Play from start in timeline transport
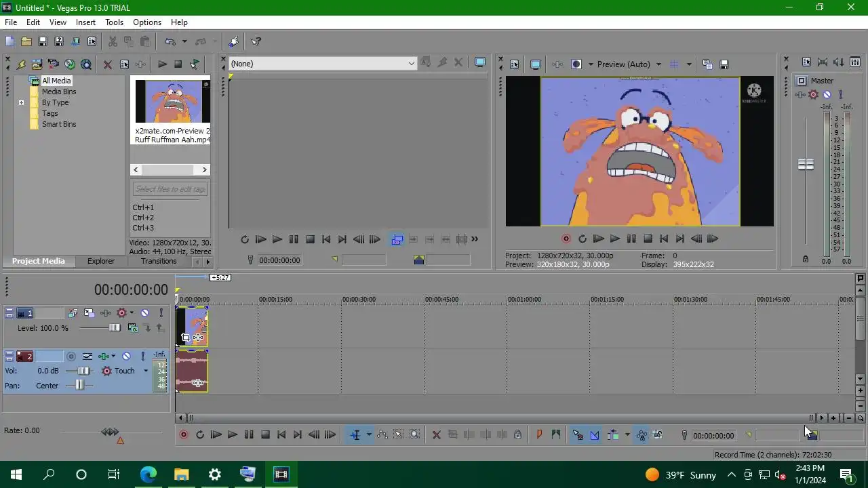 click(x=216, y=435)
